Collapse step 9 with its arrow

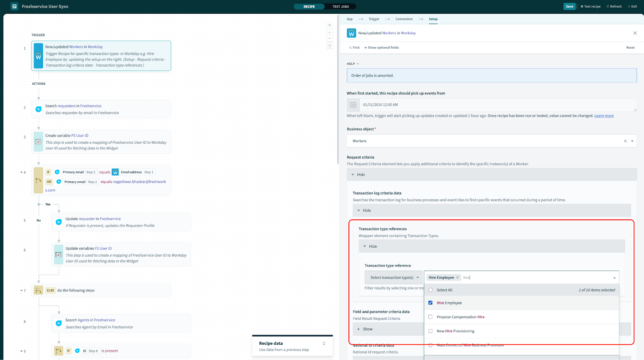click(x=21, y=351)
